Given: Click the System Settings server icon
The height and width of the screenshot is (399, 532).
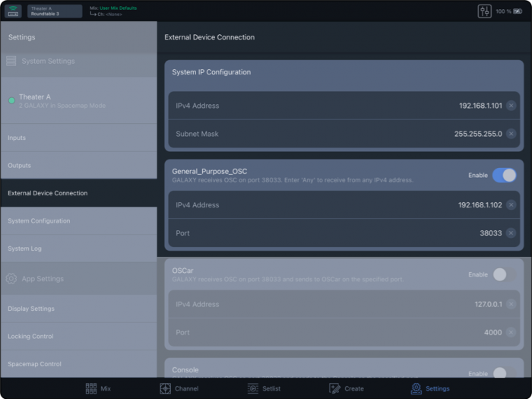Looking at the screenshot, I should point(11,61).
